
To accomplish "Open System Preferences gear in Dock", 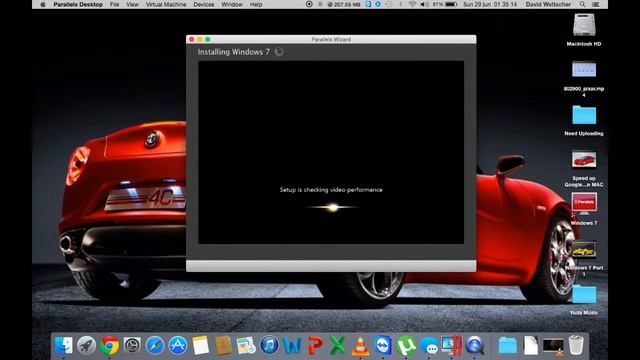I will pos(132,346).
